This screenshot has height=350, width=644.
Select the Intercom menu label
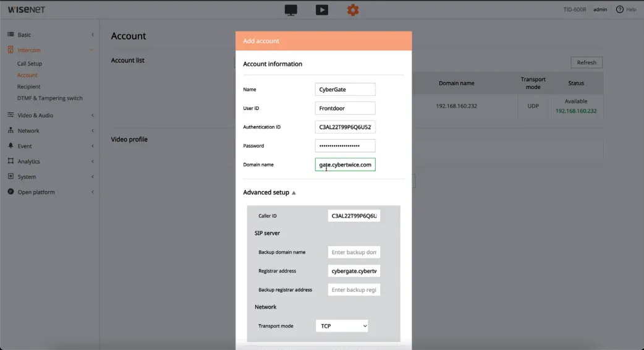coord(29,50)
